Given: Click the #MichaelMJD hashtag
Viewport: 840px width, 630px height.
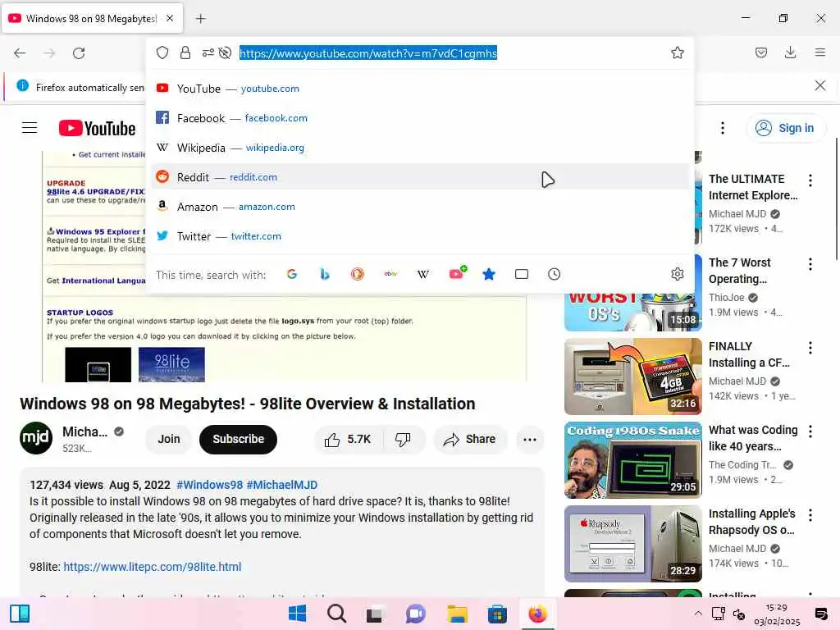Looking at the screenshot, I should pos(282,485).
